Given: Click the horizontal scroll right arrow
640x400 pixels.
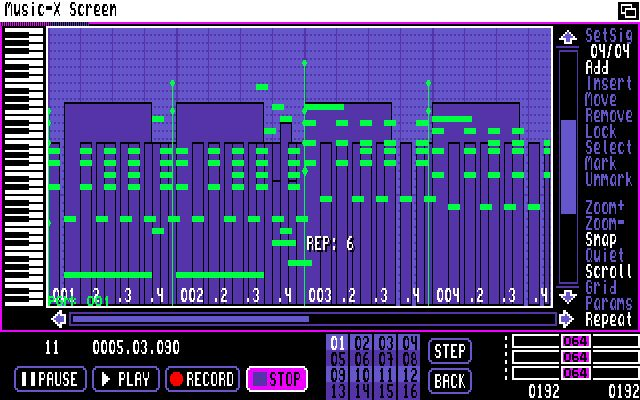Looking at the screenshot, I should click(566, 319).
